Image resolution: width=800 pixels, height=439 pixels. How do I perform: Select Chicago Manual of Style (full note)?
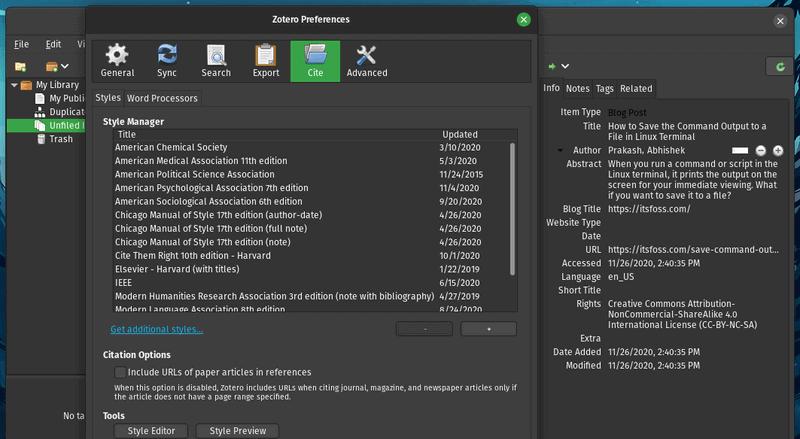tap(311, 229)
